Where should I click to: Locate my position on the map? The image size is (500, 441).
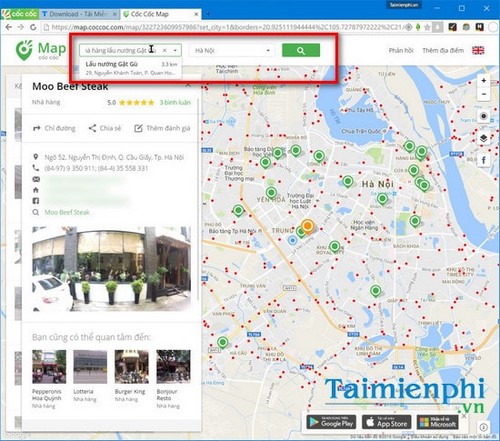coord(484,116)
